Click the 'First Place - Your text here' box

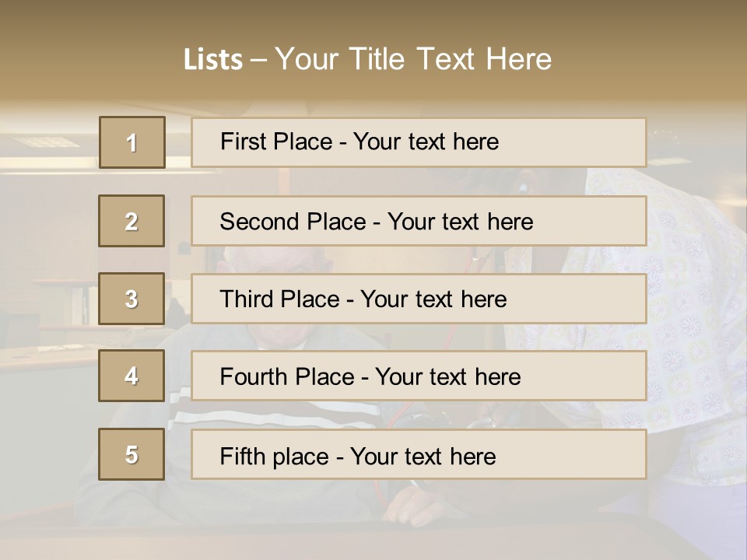[419, 142]
